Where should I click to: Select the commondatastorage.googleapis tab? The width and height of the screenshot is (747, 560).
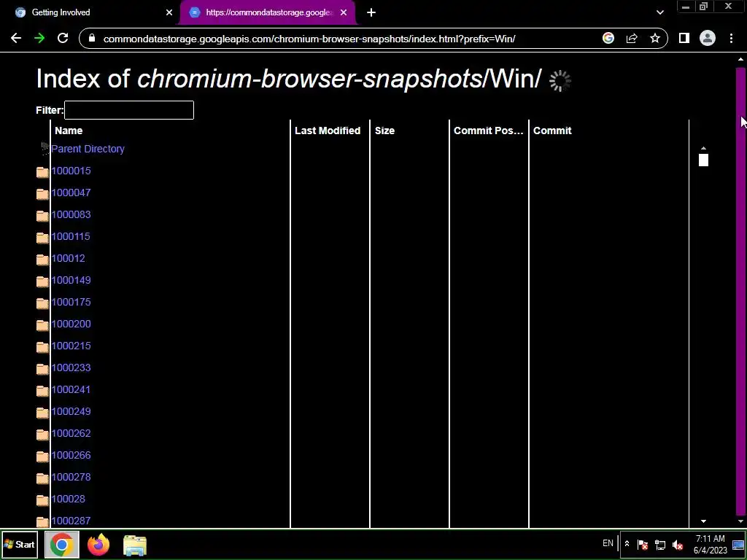tap(269, 13)
